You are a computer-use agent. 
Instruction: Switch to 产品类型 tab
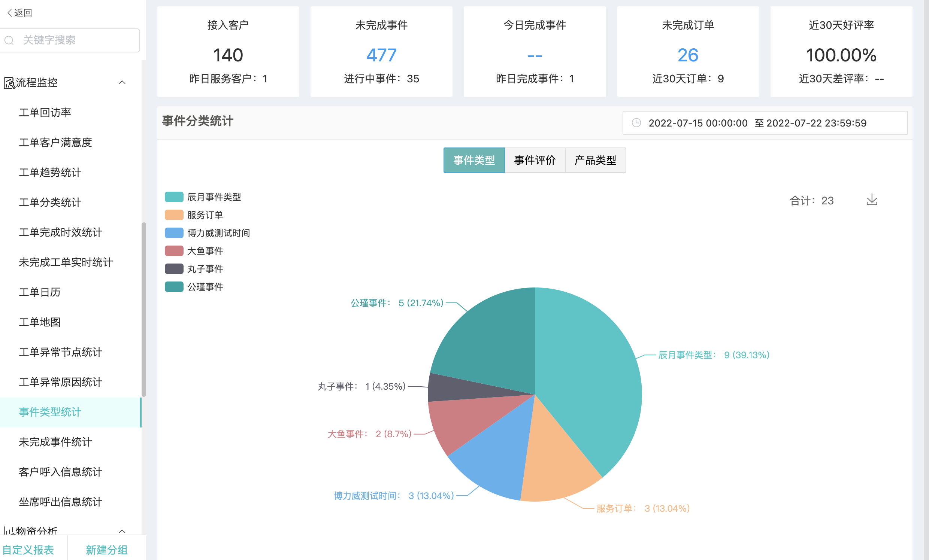(595, 160)
